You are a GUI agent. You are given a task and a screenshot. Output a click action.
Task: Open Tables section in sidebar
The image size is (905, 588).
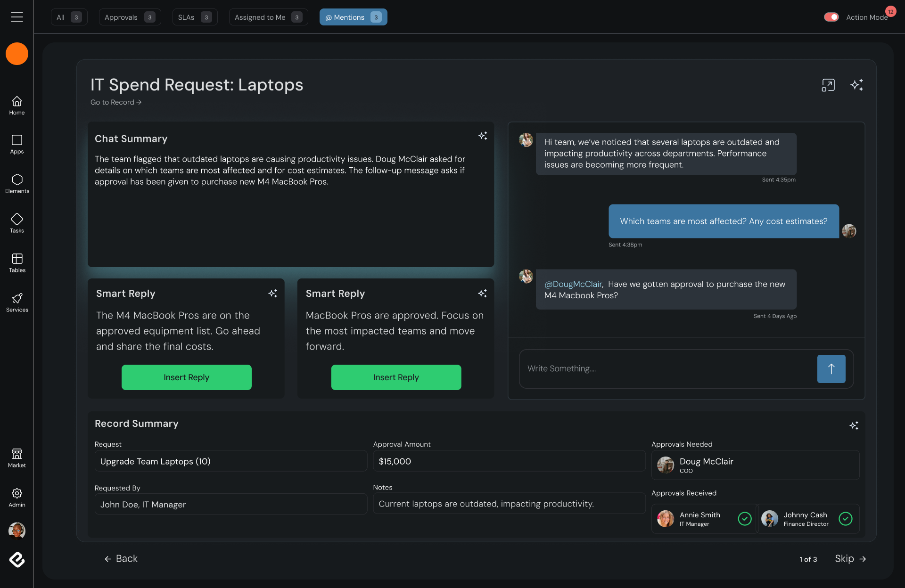(17, 262)
